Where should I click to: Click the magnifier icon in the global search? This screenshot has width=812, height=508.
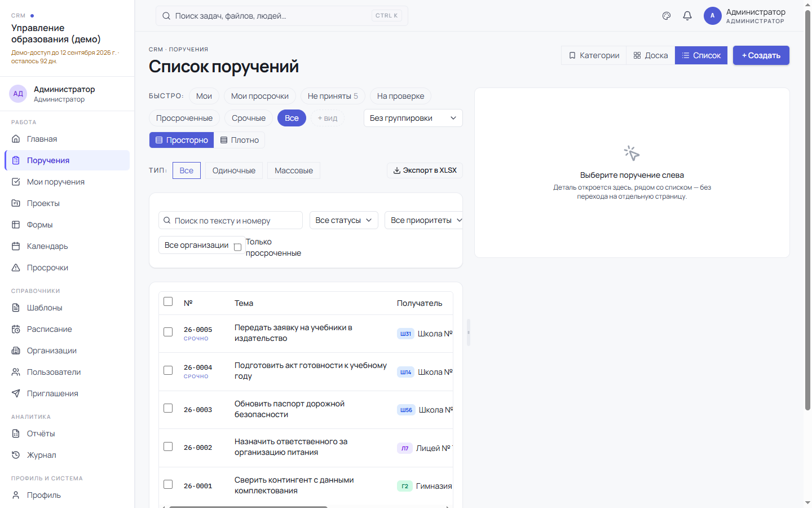tap(166, 16)
